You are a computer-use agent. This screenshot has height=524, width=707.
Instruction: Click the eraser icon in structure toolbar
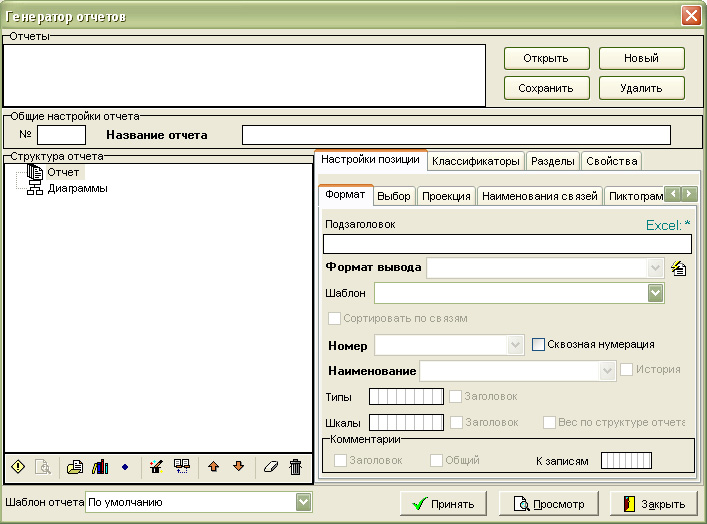coord(271,467)
